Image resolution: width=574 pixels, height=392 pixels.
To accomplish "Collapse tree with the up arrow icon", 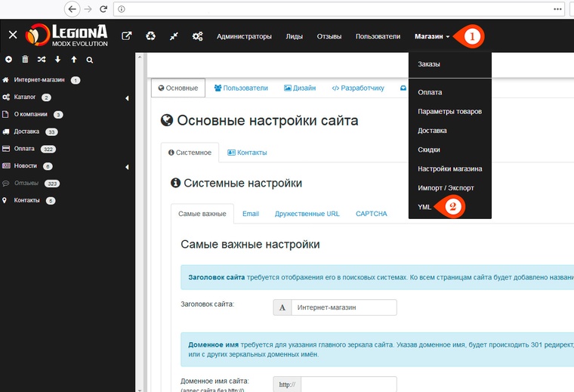I will pos(74,59).
